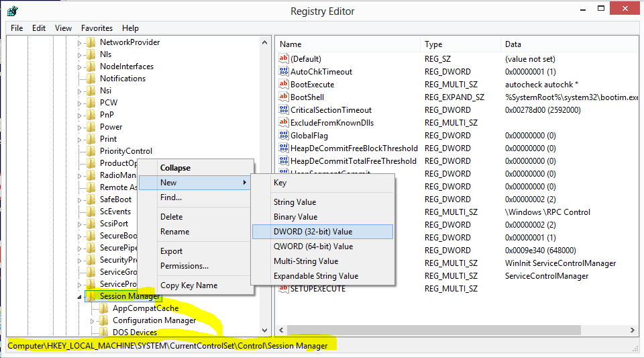The width and height of the screenshot is (644, 358).
Task: Open the Favorites menu
Action: [97, 28]
